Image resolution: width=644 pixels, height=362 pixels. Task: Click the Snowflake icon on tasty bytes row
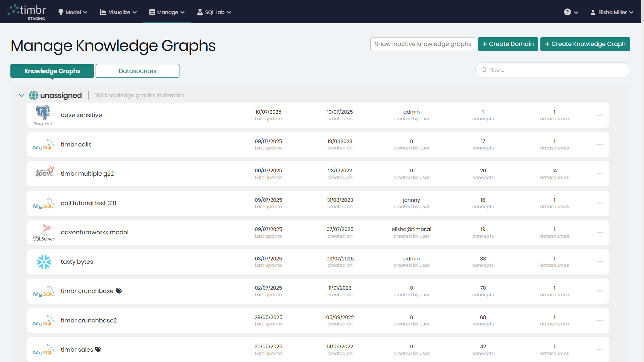[x=43, y=262]
